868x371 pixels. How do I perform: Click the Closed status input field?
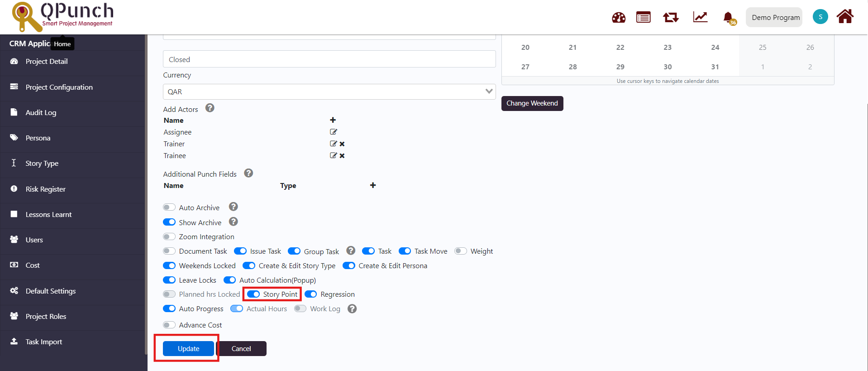click(329, 59)
